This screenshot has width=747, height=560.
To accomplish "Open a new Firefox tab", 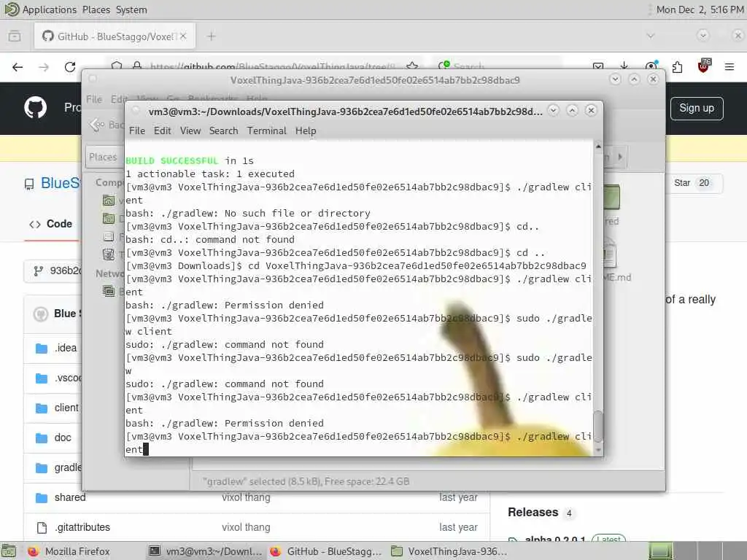I will 212,36.
